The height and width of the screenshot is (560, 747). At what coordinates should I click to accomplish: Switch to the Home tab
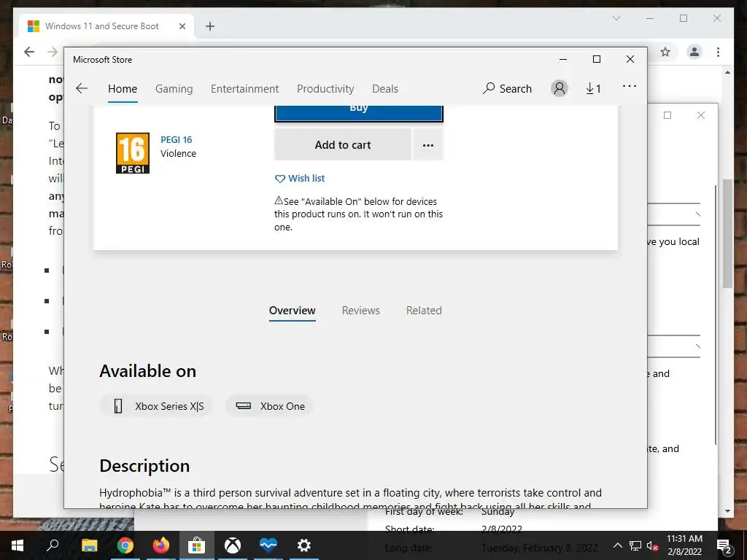[123, 89]
